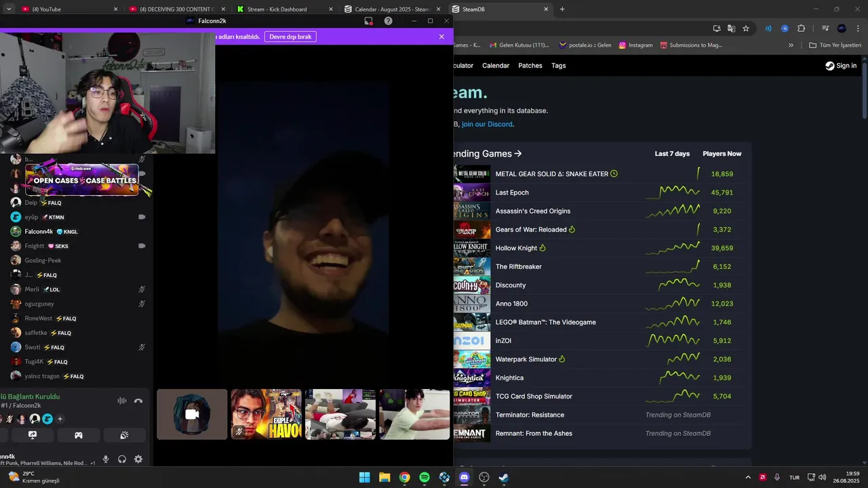Open a new browser tab
Image resolution: width=868 pixels, height=488 pixels.
pos(562,9)
